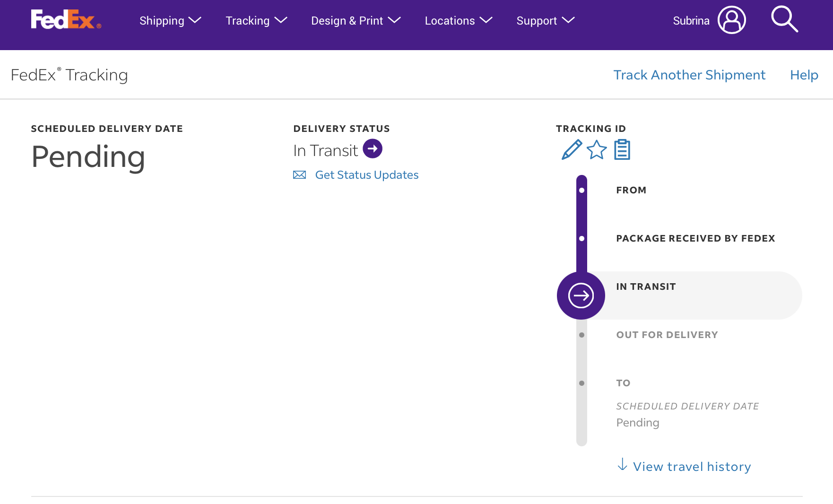
Task: Select the Out for Delivery marker dot
Action: pos(581,335)
